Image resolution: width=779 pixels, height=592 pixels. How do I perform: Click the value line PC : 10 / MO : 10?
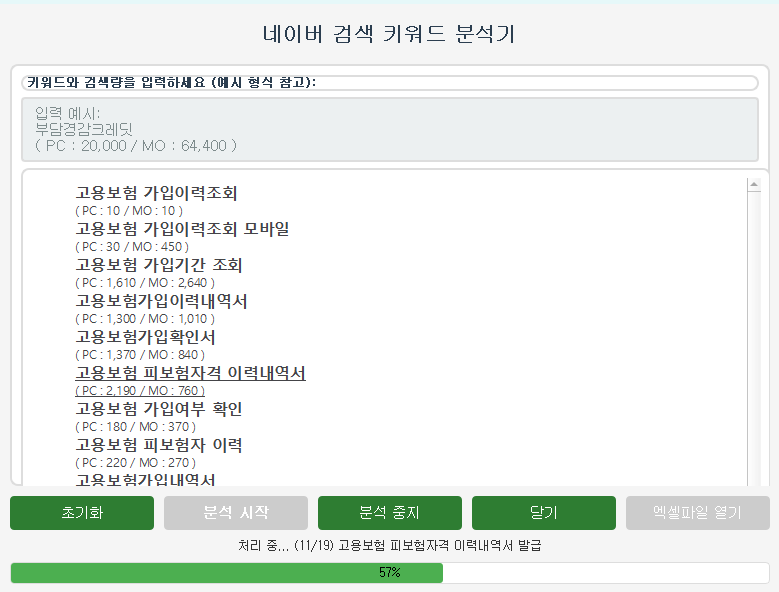click(129, 211)
